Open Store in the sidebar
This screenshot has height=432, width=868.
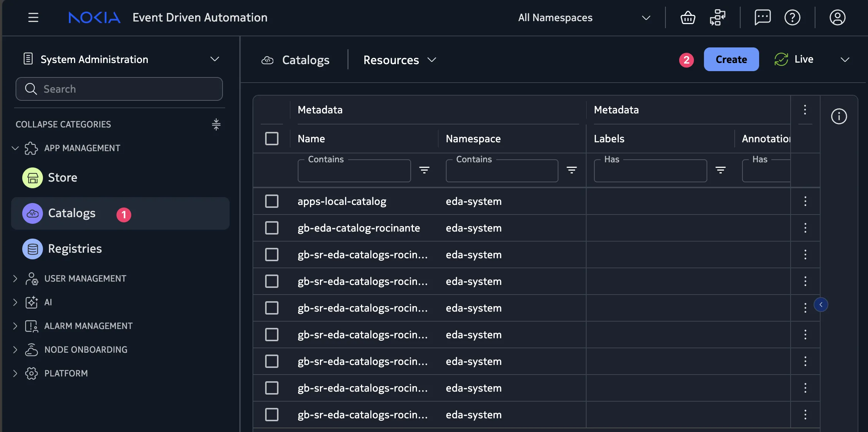[x=120, y=178]
